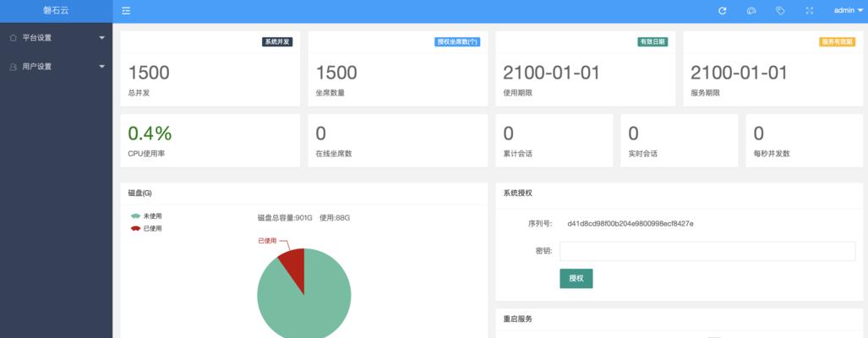Click the 使用:88G text

pyautogui.click(x=335, y=218)
